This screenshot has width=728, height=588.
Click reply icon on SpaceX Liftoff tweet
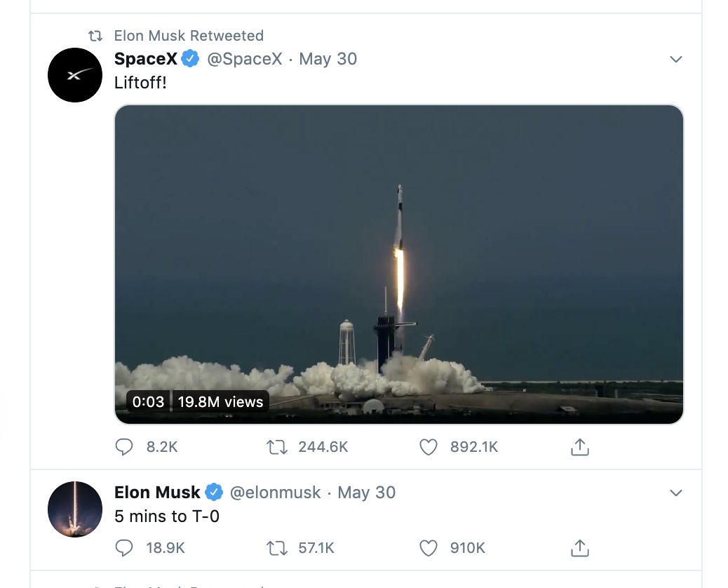124,447
